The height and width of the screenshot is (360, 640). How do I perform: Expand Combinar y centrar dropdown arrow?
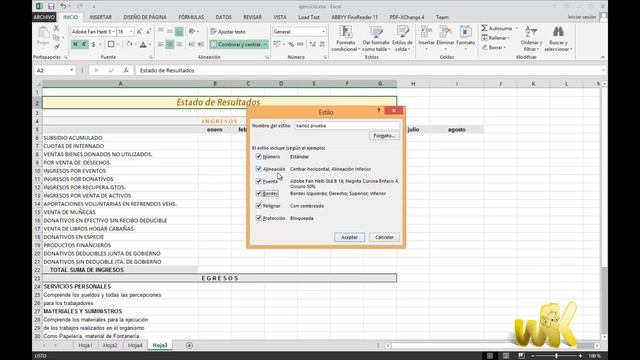pos(265,44)
